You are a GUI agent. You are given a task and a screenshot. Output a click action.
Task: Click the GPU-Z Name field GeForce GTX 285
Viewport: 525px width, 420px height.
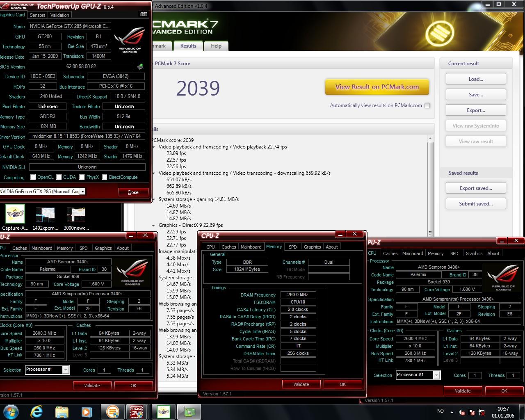coord(70,26)
